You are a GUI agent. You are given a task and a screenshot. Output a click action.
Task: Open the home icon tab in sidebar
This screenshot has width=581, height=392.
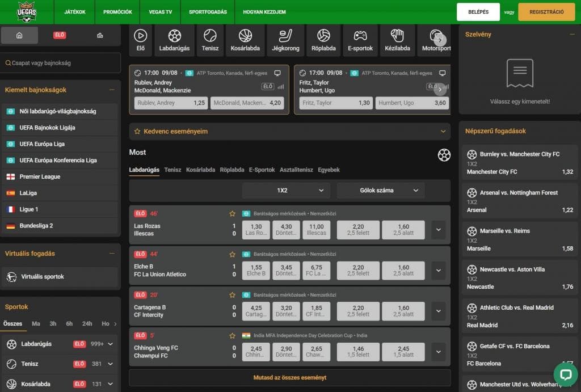point(19,35)
